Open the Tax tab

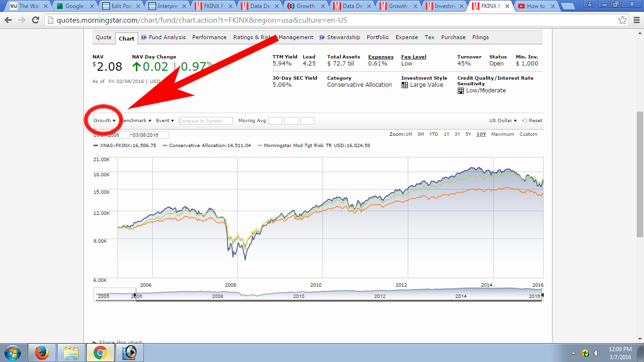(429, 37)
